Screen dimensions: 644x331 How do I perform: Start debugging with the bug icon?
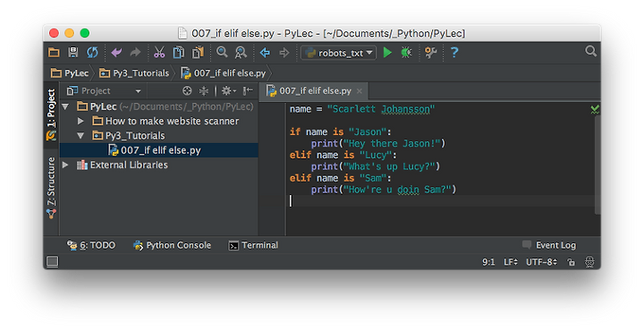pos(406,53)
